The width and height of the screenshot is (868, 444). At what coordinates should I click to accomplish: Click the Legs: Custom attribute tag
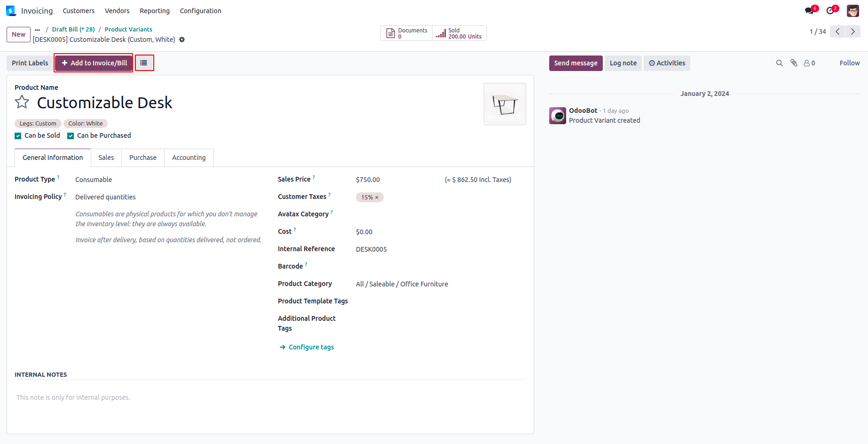38,123
